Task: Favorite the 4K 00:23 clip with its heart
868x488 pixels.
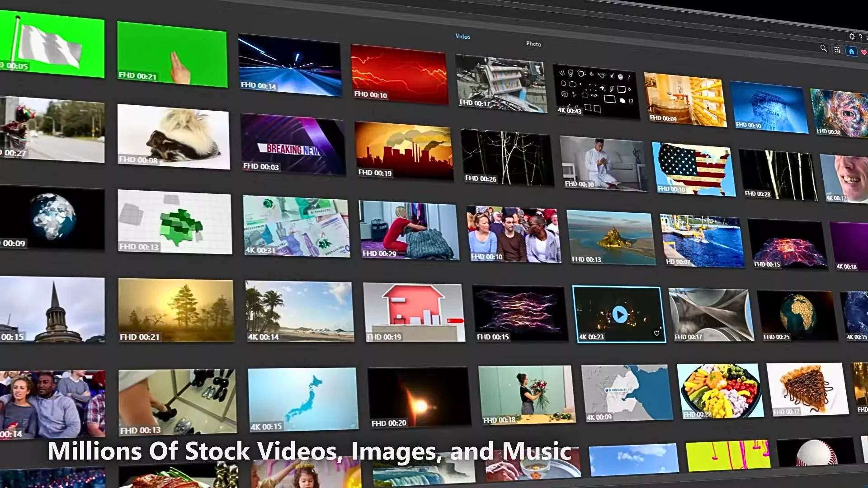Action: pyautogui.click(x=656, y=333)
